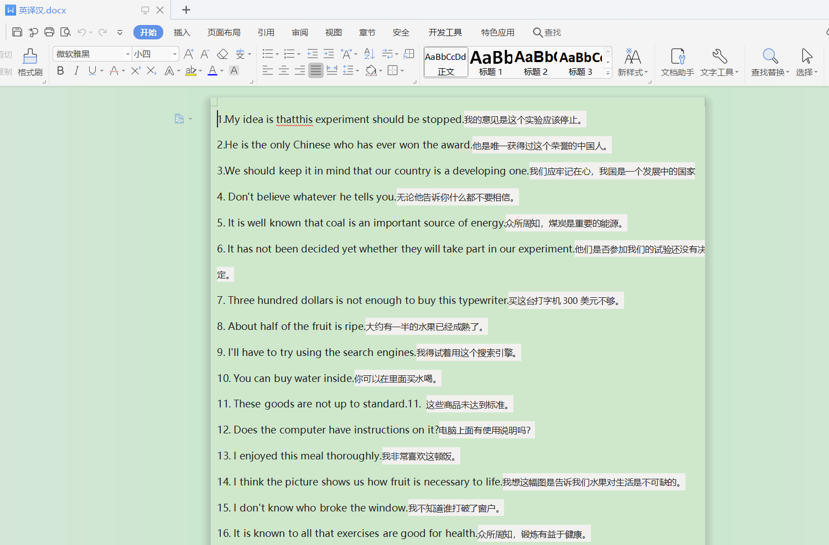Click the numbered list icon
The image size is (829, 545).
pyautogui.click(x=289, y=54)
